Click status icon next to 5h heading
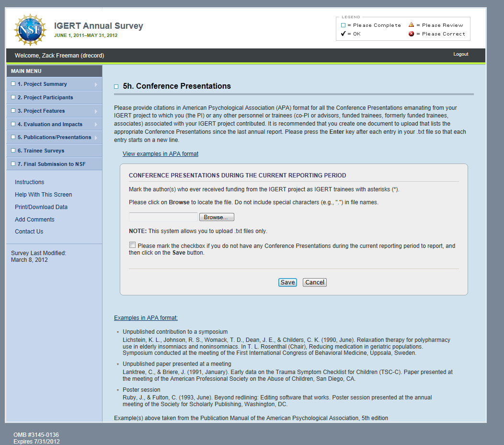504x445 pixels. tap(116, 87)
